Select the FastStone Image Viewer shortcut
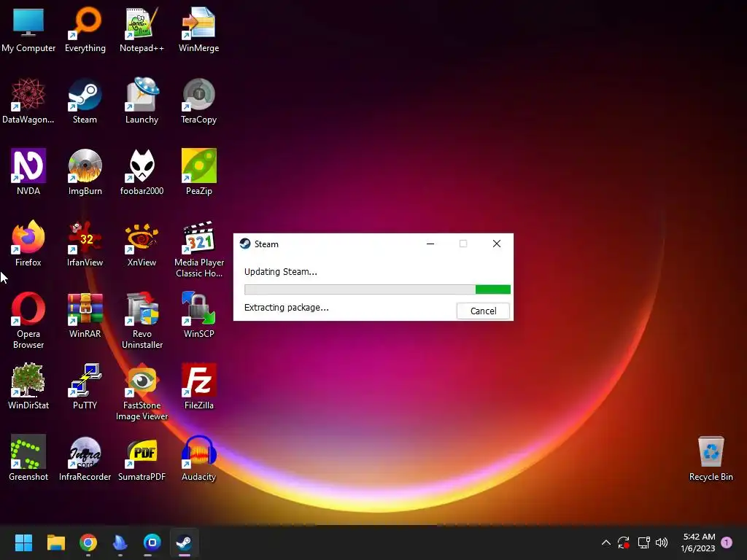Viewport: 747px width, 560px height. point(142,392)
